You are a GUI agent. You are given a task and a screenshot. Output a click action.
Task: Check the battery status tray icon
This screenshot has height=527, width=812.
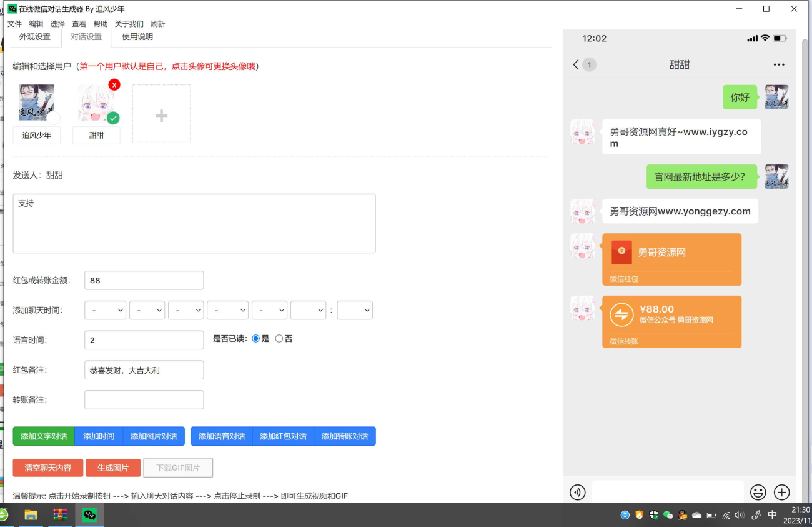711,516
